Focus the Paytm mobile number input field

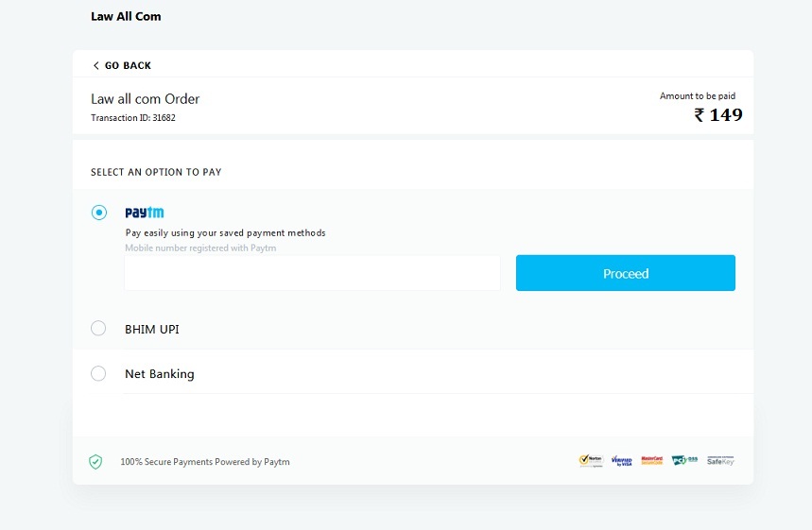click(312, 273)
